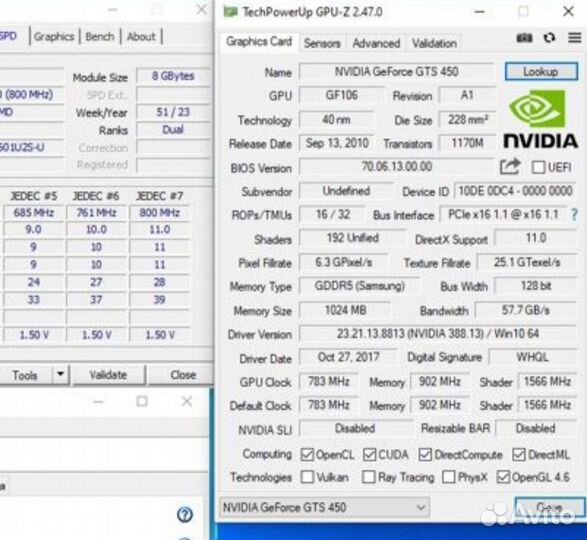Switch to the Advanced tab
587x540 pixels.
[376, 43]
